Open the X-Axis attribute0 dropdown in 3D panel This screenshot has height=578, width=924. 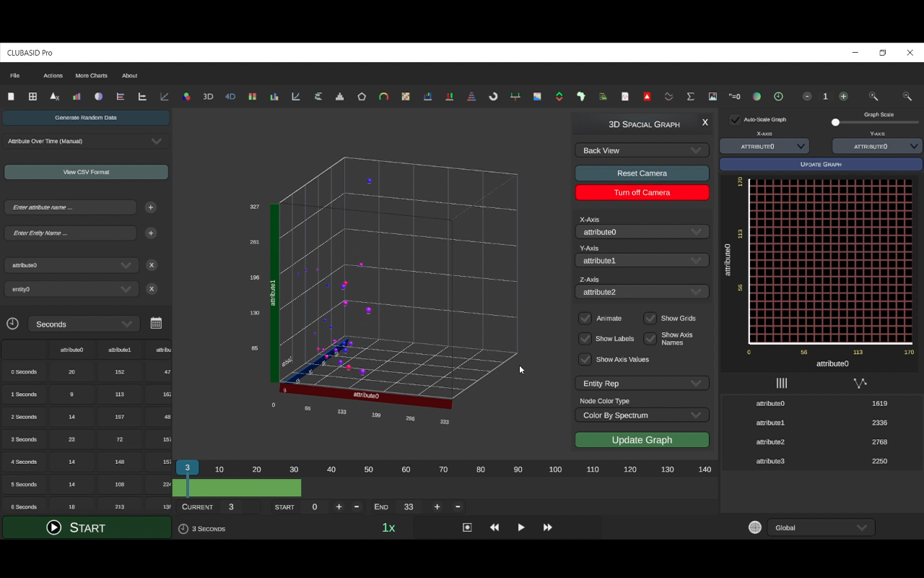tap(642, 232)
